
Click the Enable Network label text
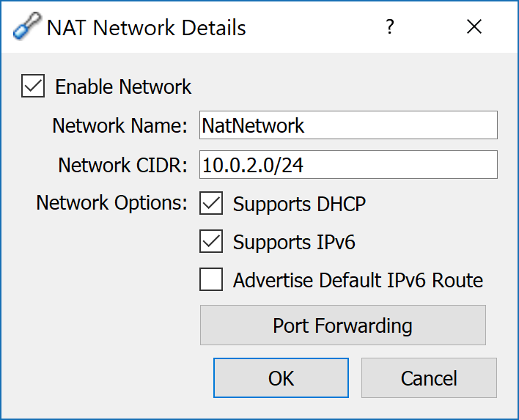pos(123,86)
